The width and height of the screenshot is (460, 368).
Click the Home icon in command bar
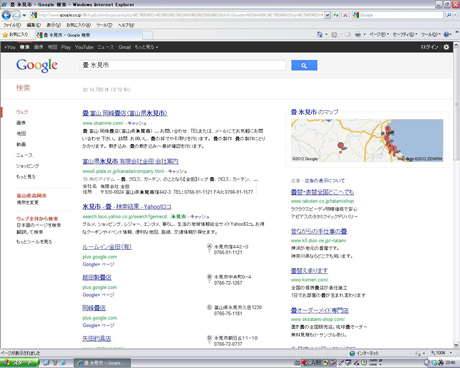tap(320, 34)
